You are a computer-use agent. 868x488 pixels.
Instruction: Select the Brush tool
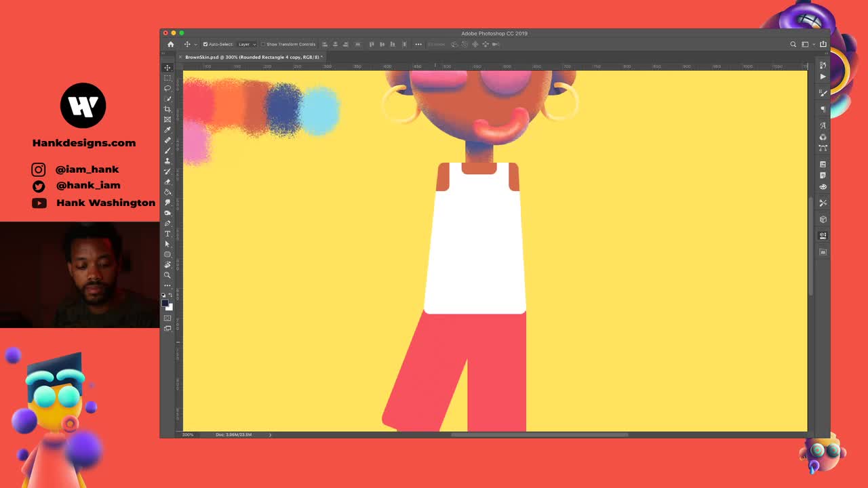pos(167,150)
